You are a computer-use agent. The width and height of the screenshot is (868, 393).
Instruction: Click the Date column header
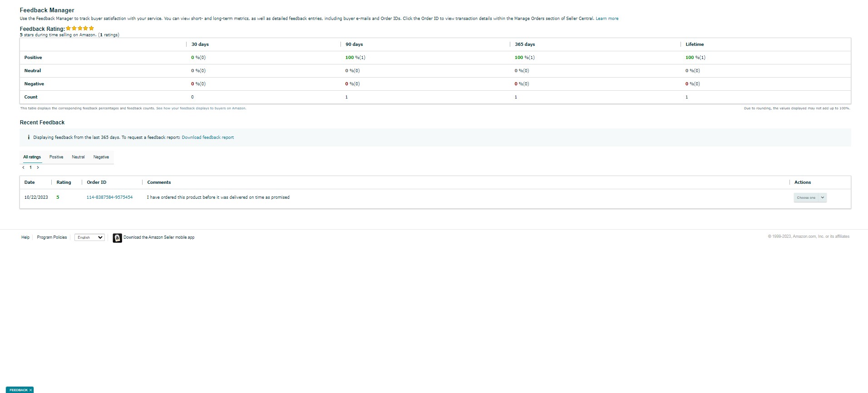point(30,182)
